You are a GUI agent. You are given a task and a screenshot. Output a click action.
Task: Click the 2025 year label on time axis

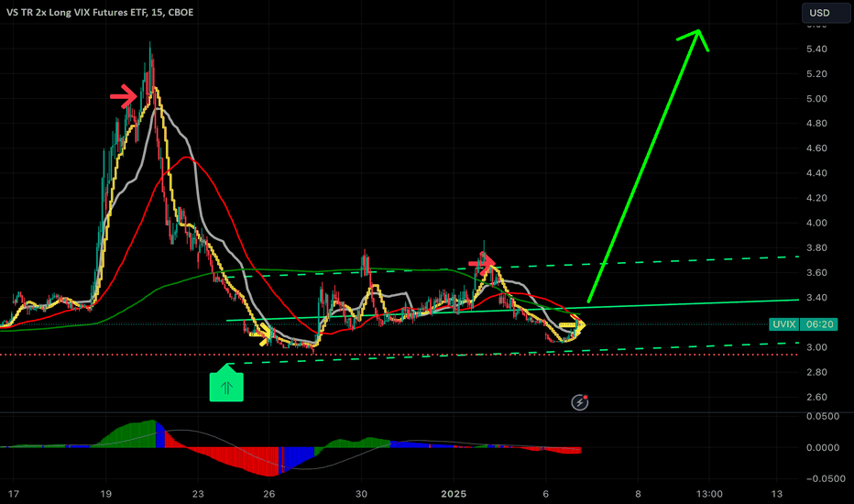pyautogui.click(x=454, y=494)
